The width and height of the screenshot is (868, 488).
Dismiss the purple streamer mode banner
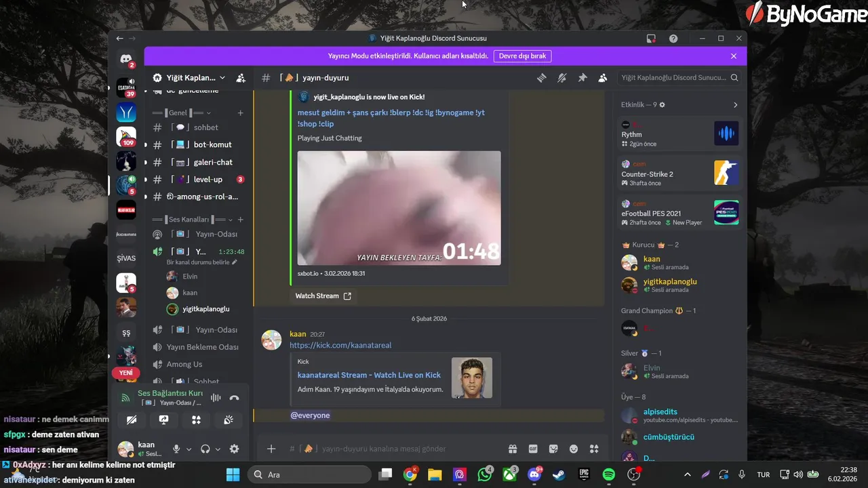click(734, 56)
